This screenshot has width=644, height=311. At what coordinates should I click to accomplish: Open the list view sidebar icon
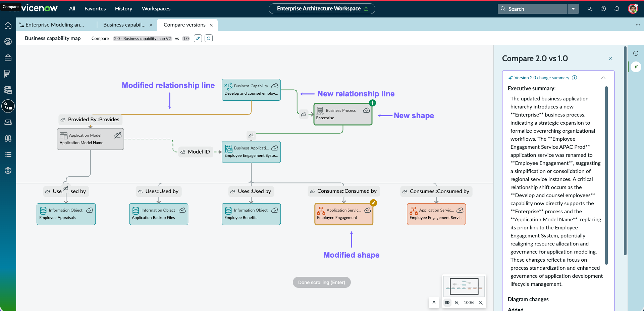click(x=8, y=154)
